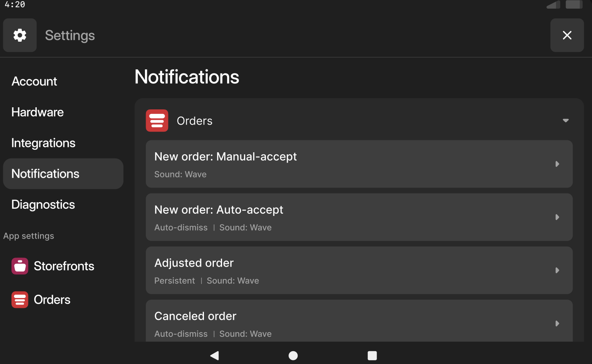Open the Account settings tab
This screenshot has width=592, height=364.
tap(34, 81)
